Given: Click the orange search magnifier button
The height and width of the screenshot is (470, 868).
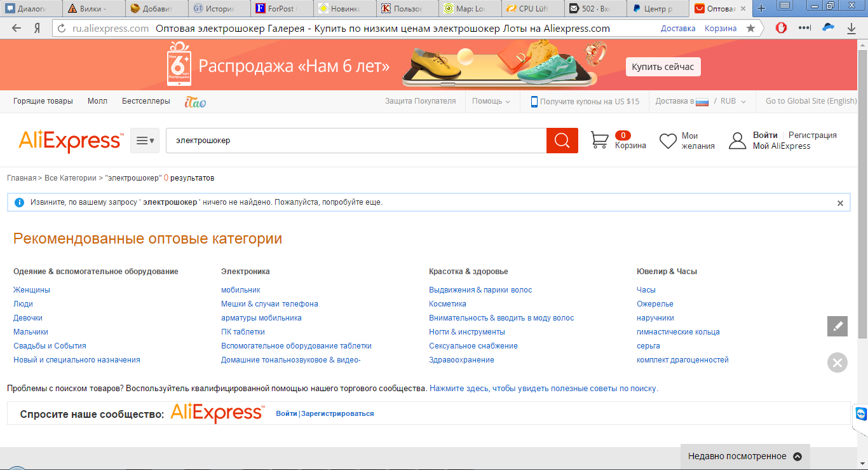Looking at the screenshot, I should pyautogui.click(x=562, y=141).
